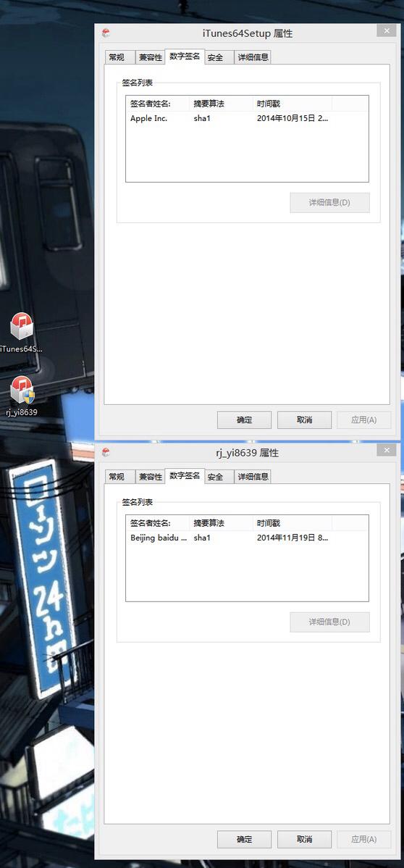Select the Apple Inc. signature row
Viewport: 404px width, 868px height.
point(247,118)
